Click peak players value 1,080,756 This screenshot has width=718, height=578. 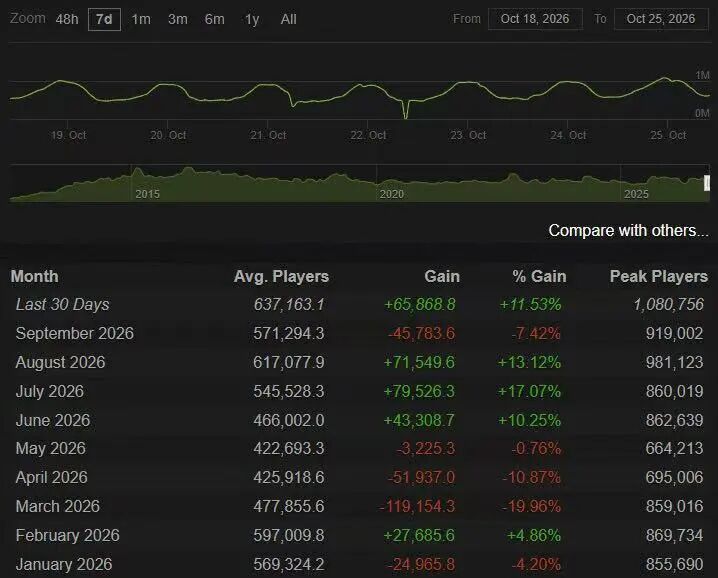pos(669,305)
